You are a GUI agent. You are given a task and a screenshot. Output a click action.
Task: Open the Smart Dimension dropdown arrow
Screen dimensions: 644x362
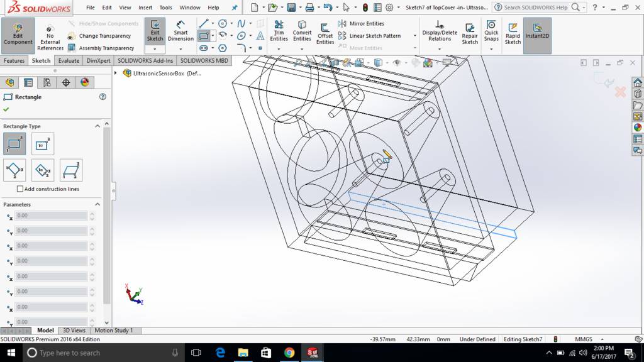[180, 49]
